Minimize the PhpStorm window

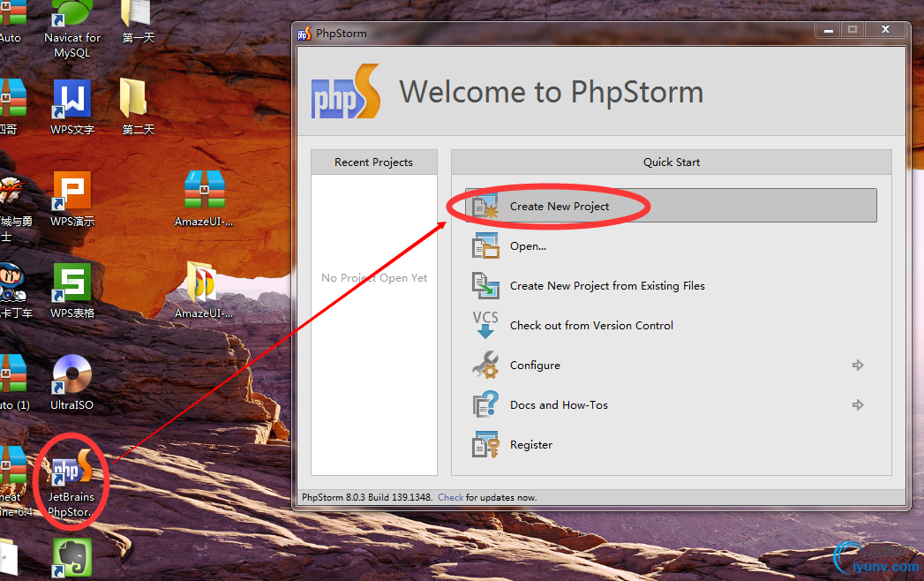pyautogui.click(x=829, y=29)
